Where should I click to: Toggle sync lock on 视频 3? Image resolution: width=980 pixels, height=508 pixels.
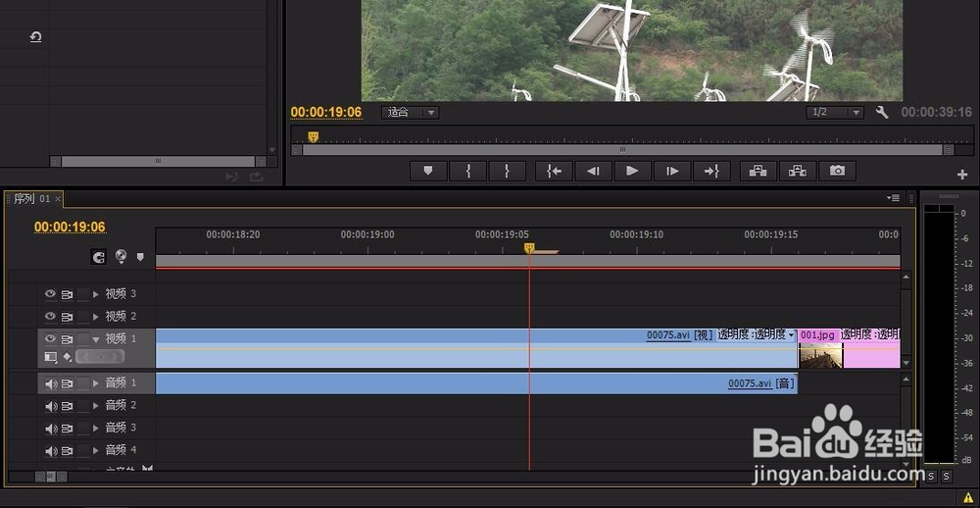67,294
